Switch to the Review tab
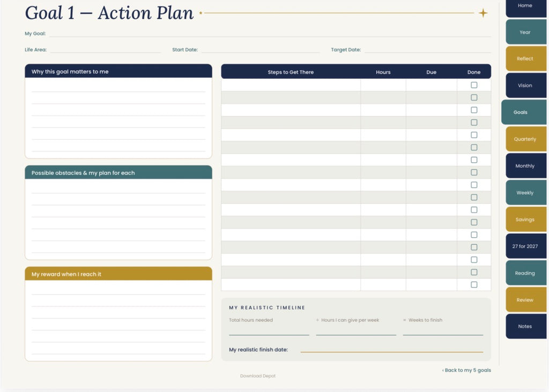The width and height of the screenshot is (549, 392). [x=525, y=300]
